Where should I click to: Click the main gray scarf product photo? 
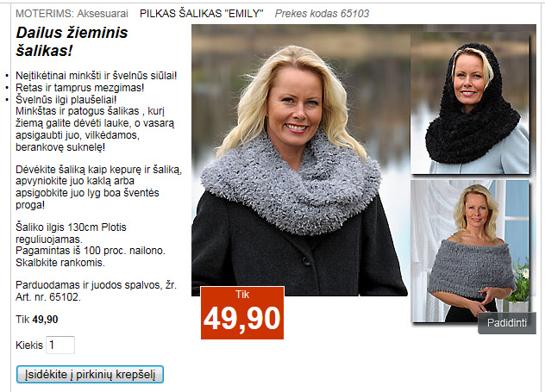click(x=299, y=160)
